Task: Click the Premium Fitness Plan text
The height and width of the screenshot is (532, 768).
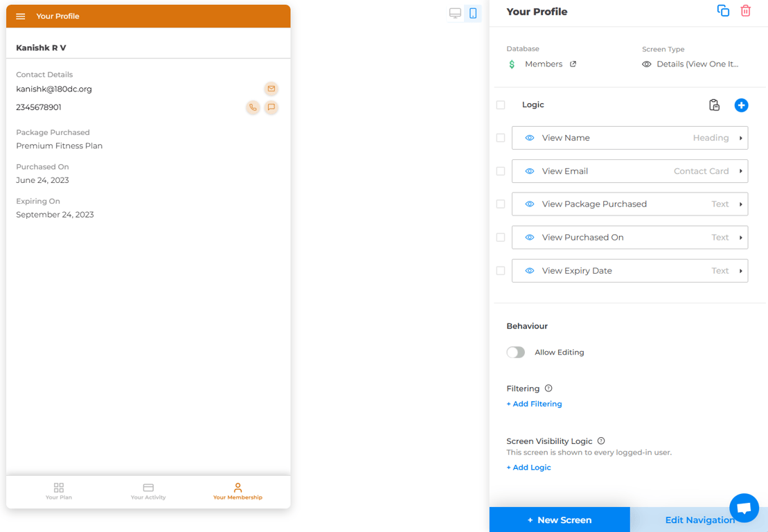Action: pyautogui.click(x=60, y=146)
